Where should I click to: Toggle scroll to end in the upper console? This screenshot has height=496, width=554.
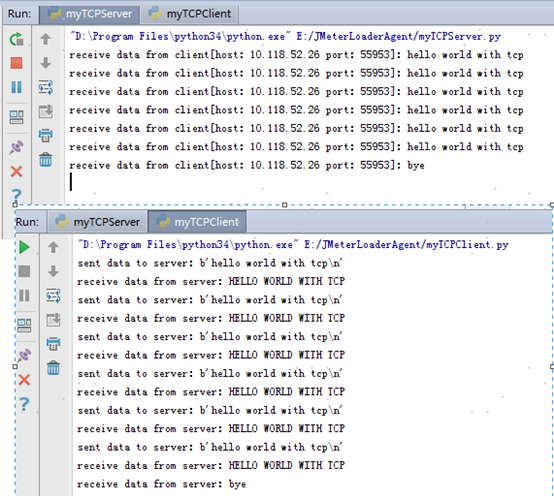(46, 111)
